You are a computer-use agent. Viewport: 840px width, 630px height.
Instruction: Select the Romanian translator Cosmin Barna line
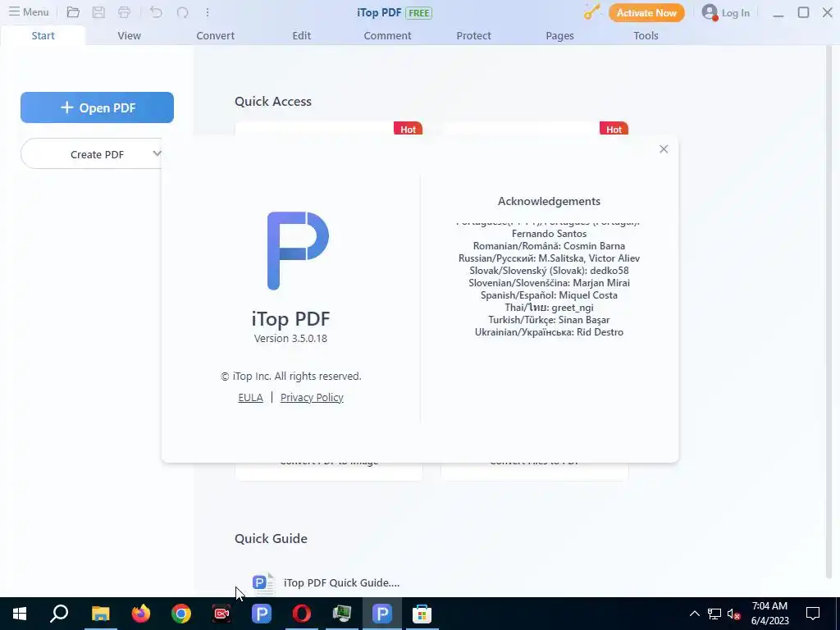(x=549, y=246)
